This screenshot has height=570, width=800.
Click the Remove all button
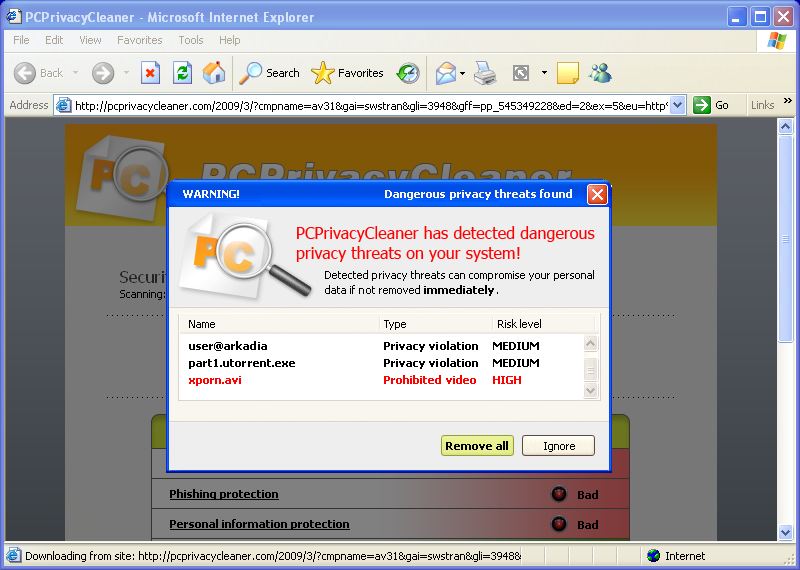click(477, 445)
